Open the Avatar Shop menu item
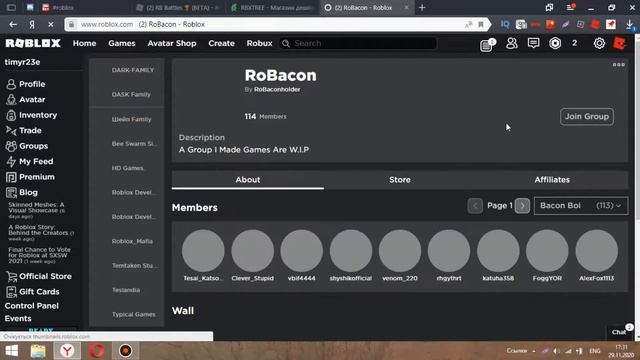The width and height of the screenshot is (640, 360). click(172, 43)
